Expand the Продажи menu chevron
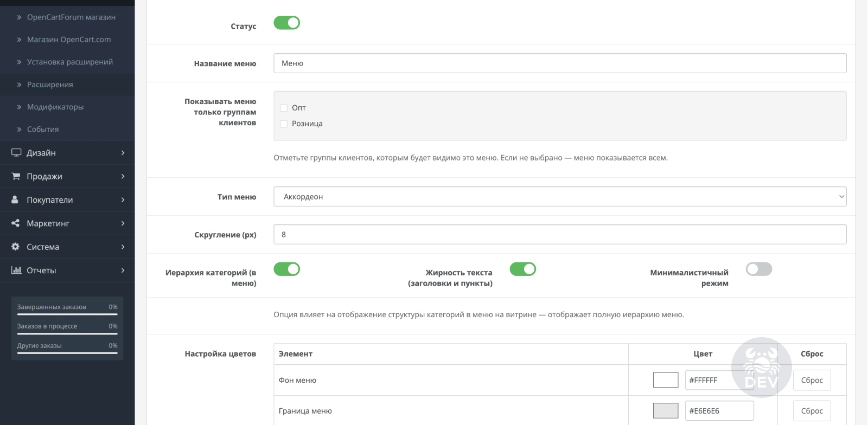This screenshot has height=425, width=868. (123, 176)
